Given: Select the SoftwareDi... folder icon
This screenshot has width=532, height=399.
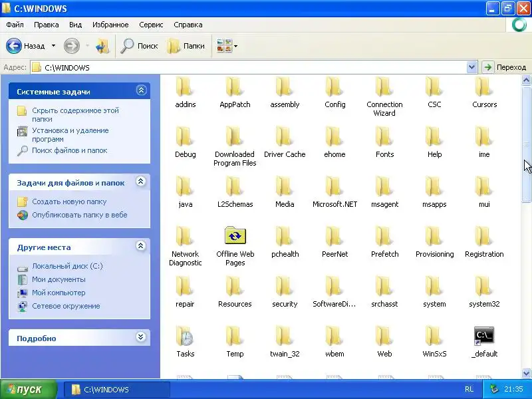Looking at the screenshot, I should [x=334, y=286].
